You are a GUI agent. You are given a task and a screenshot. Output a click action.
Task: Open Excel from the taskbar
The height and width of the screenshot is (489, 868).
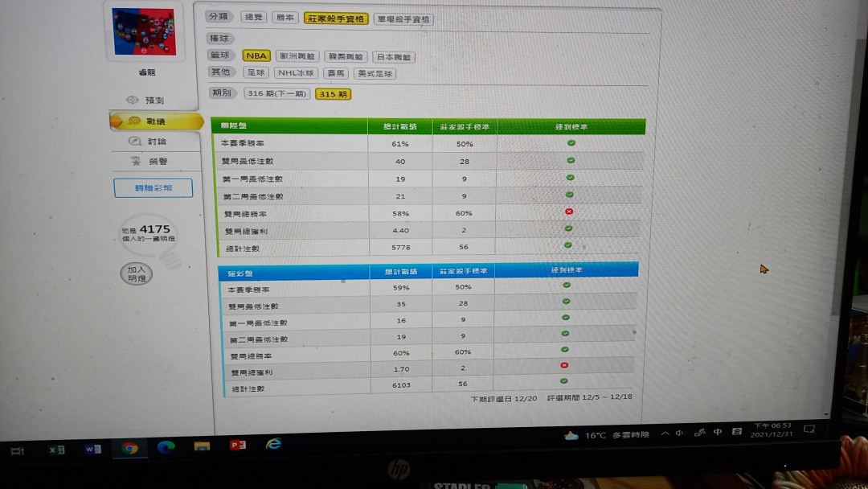click(56, 450)
